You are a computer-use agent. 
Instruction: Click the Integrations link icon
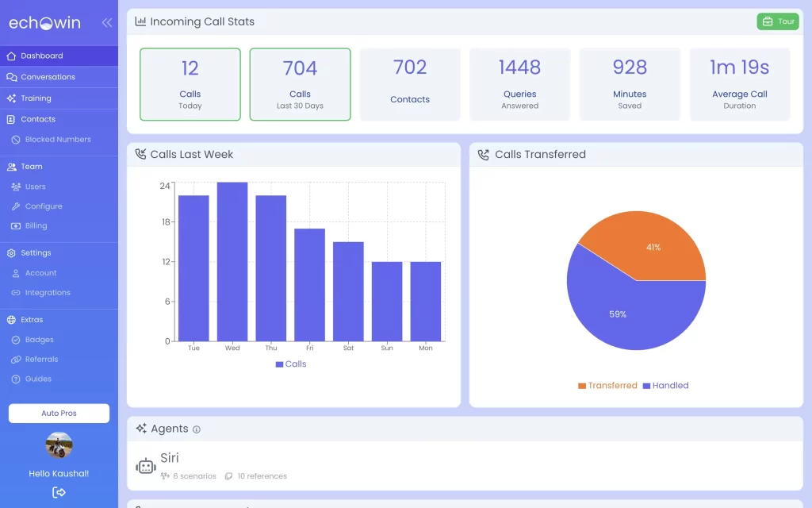coord(17,293)
